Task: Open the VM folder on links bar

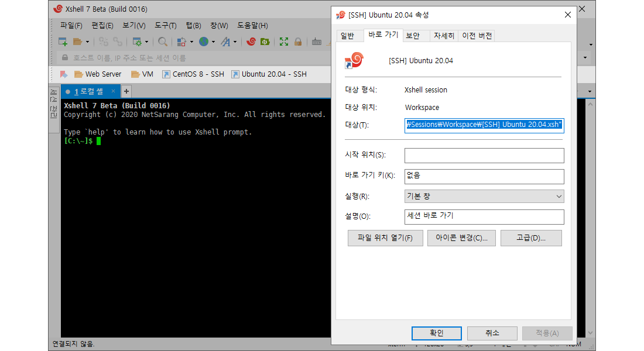Action: (142, 74)
